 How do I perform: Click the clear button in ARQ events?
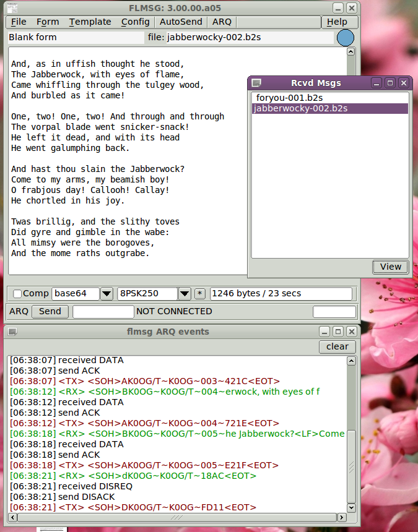pos(337,347)
